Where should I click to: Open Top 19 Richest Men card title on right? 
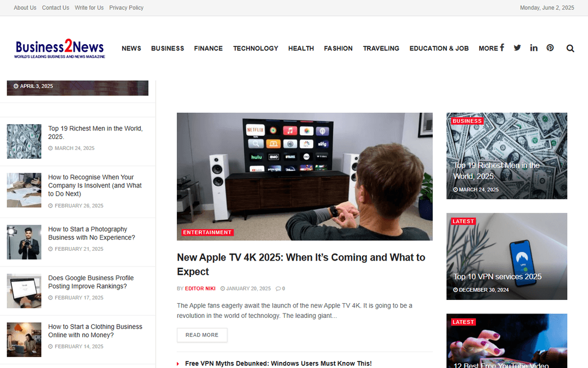click(x=497, y=171)
